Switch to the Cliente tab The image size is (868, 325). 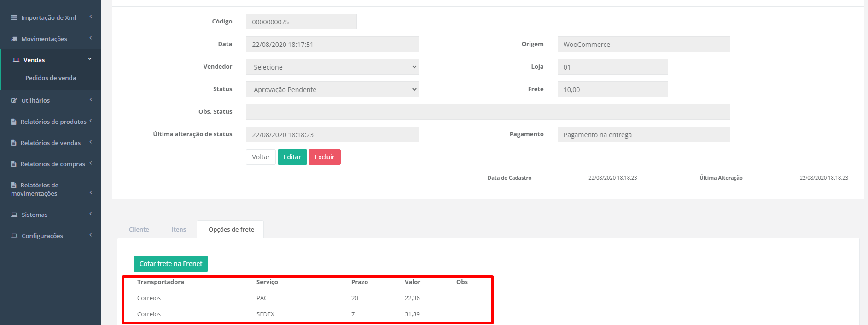(139, 229)
